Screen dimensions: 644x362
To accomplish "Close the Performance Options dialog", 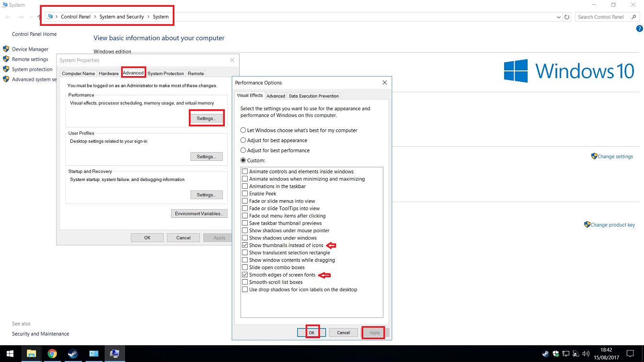I will click(x=384, y=82).
